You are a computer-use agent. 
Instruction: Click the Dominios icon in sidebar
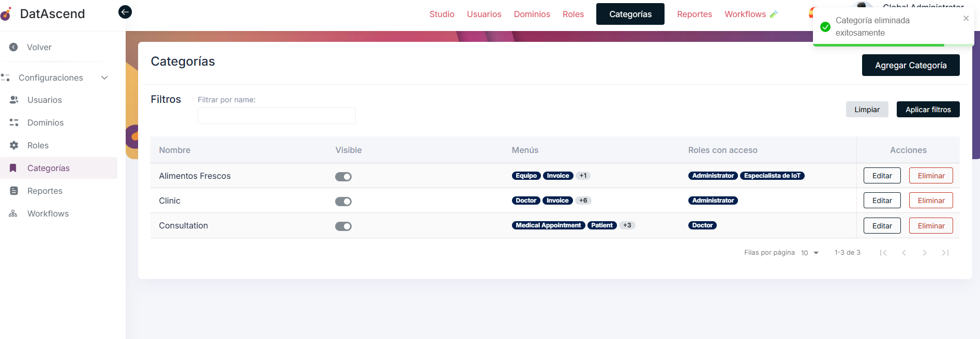pyautogui.click(x=14, y=122)
